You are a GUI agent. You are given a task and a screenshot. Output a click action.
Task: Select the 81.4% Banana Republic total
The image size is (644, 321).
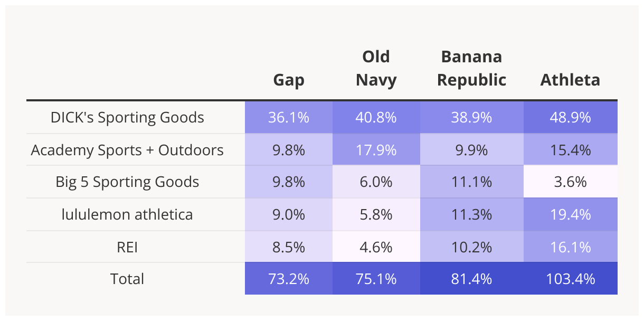[472, 279]
